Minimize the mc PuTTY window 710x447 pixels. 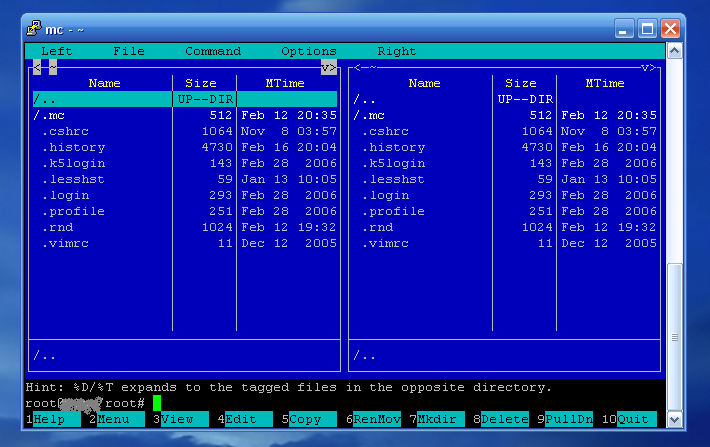click(624, 29)
